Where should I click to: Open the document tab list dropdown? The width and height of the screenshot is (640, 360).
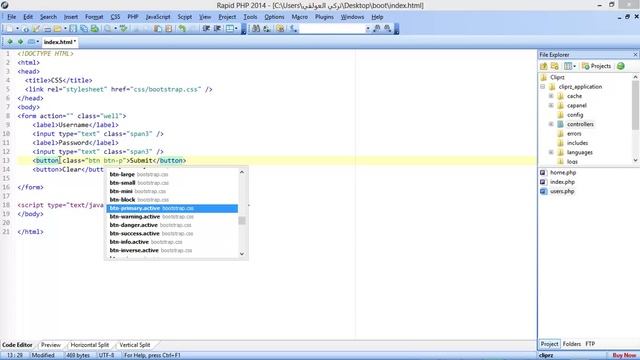click(38, 42)
